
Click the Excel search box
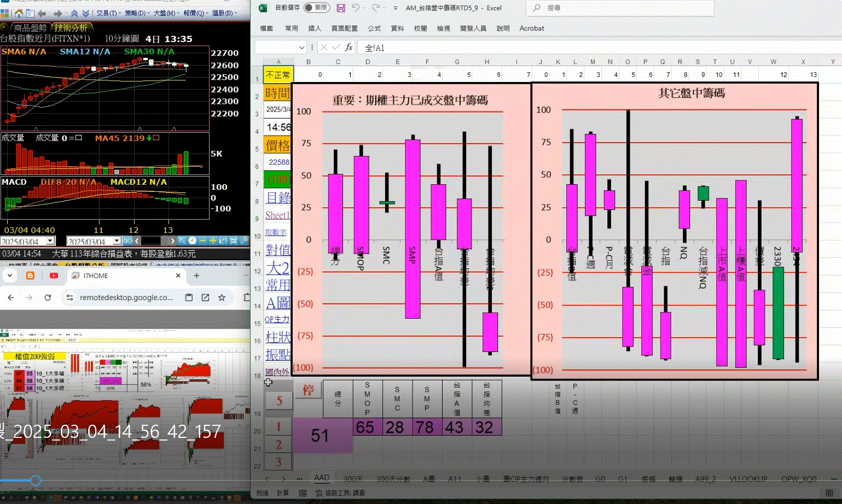620,8
